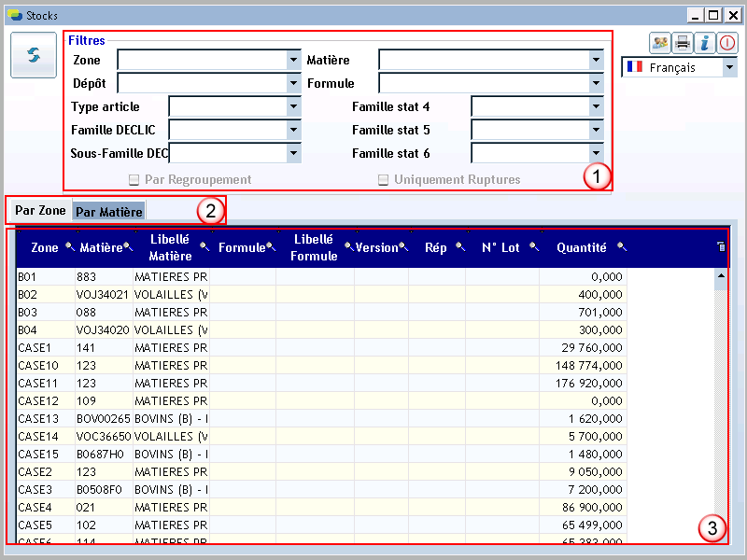Toggle the Par Regroupement checkbox
The image size is (747, 560).
pyautogui.click(x=134, y=179)
